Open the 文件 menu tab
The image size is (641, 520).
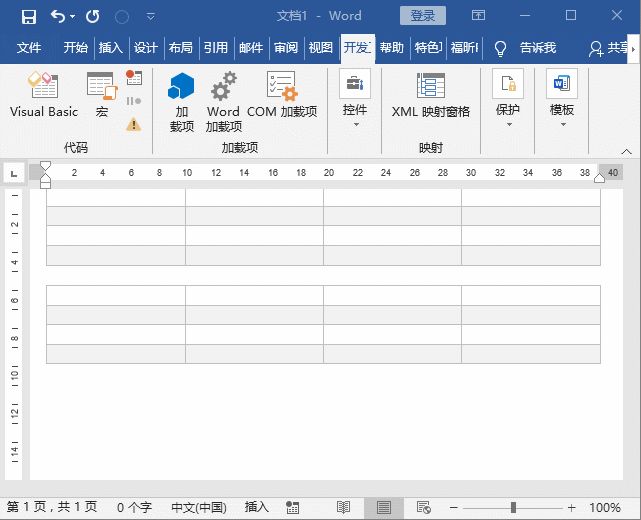click(x=29, y=48)
